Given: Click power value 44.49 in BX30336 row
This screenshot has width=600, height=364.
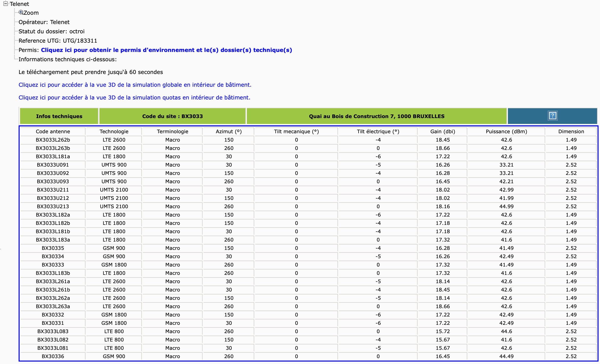Looking at the screenshot, I should point(506,356).
